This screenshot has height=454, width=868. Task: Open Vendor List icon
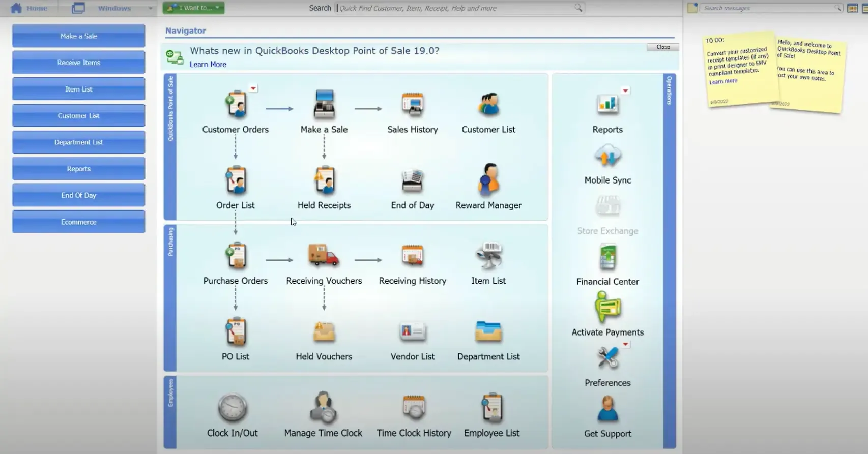413,331
